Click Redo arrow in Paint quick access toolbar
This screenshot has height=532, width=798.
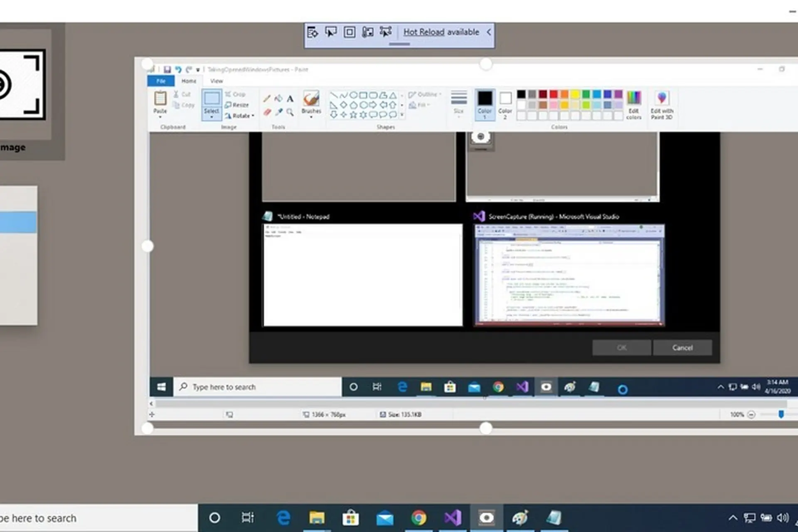(x=189, y=69)
